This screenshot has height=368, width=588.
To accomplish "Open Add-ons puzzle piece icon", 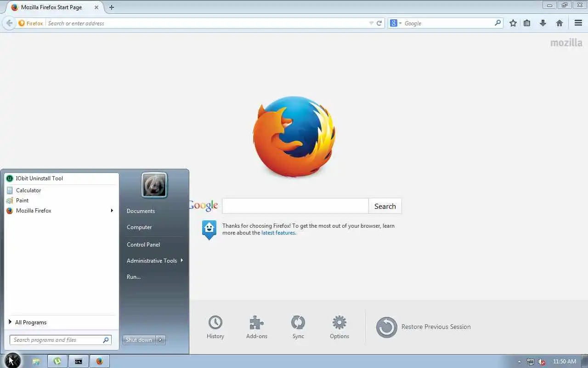I will [257, 327].
